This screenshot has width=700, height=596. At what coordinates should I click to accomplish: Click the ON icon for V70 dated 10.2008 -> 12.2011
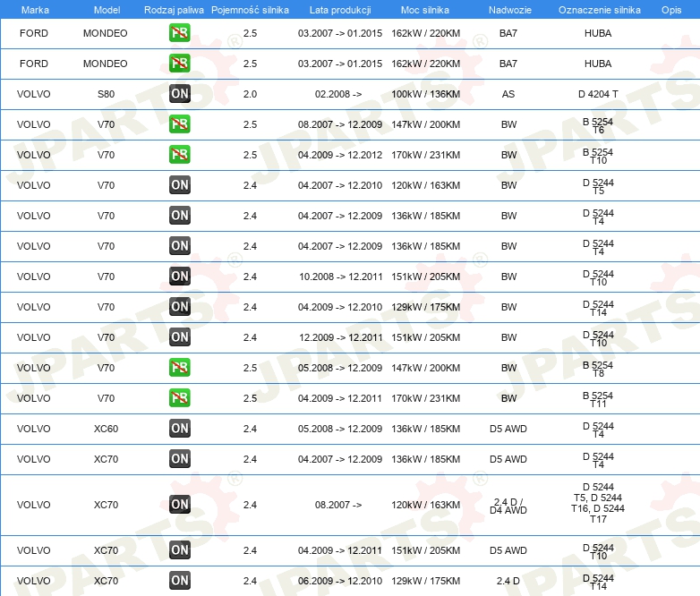(x=180, y=277)
